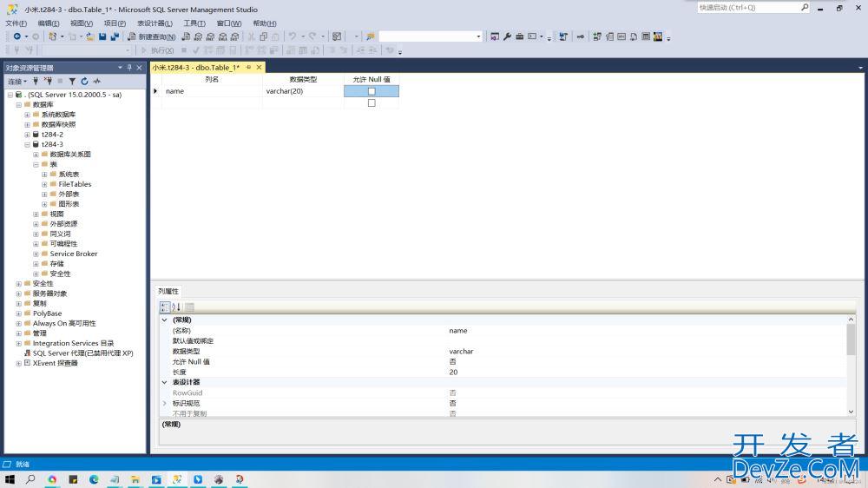
Task: Select the XEvent 探查器 node
Action: [55, 363]
